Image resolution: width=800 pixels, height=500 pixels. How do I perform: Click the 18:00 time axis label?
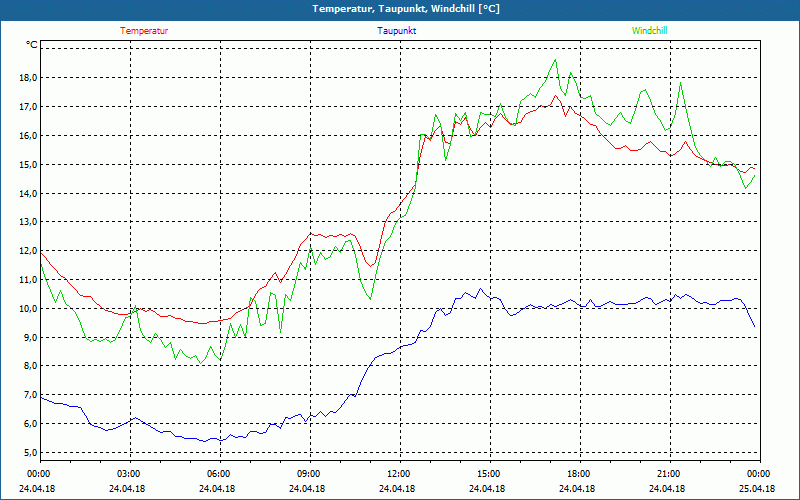pos(578,474)
